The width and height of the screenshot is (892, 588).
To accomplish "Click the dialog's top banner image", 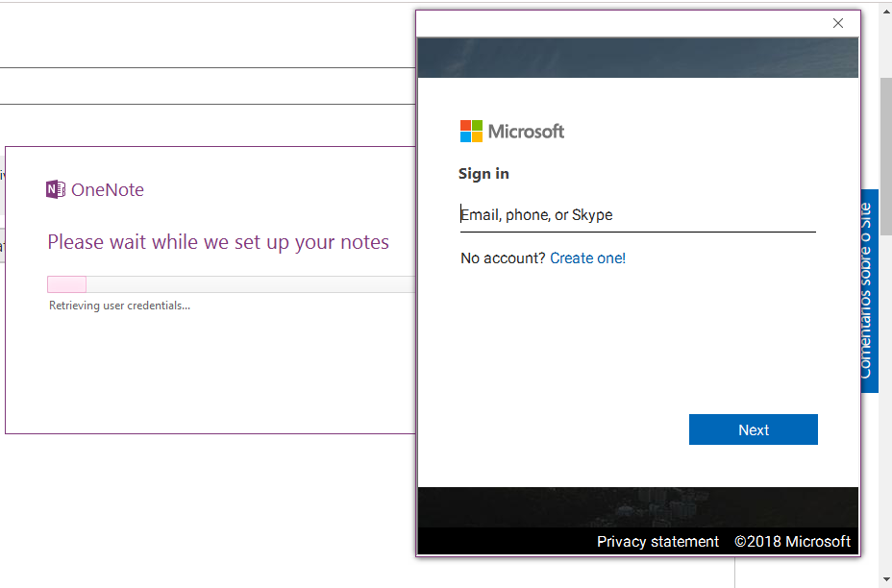I will (637, 58).
